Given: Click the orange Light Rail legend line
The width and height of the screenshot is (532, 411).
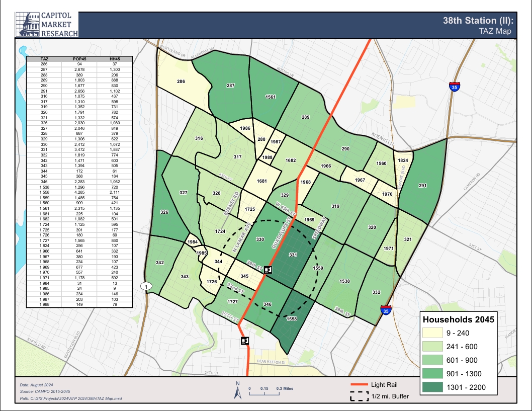Looking at the screenshot, I should tap(359, 385).
